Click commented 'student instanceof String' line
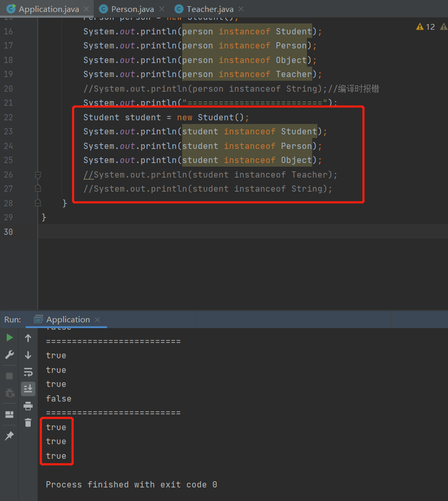The image size is (448, 501). (208, 189)
